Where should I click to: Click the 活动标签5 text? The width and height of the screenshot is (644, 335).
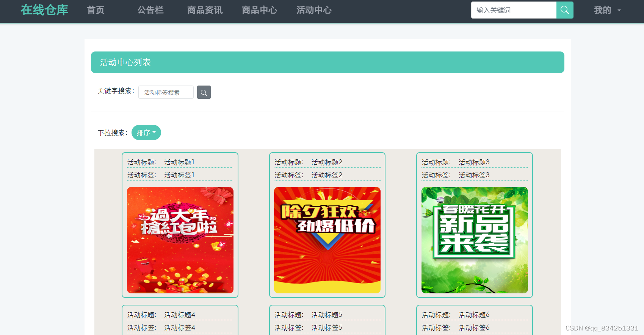click(x=327, y=328)
